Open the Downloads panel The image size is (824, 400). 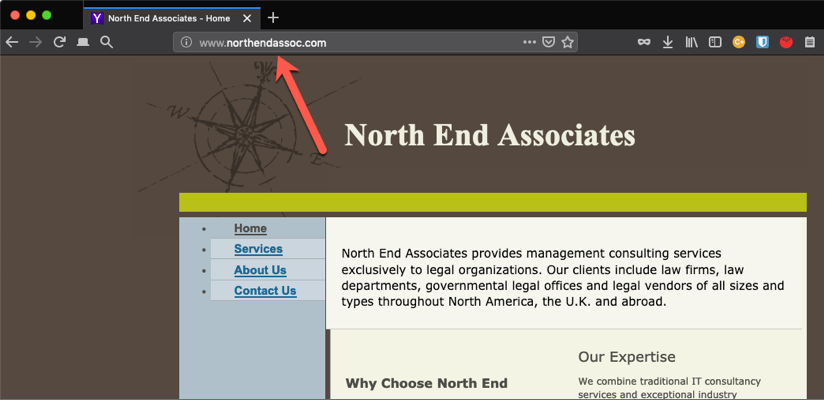(668, 43)
